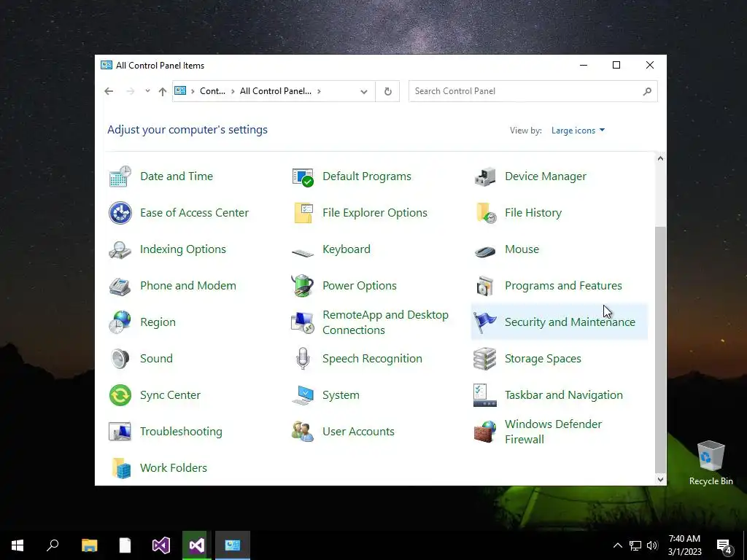The image size is (747, 560).
Task: Open the Windows Start menu
Action: pos(18,545)
